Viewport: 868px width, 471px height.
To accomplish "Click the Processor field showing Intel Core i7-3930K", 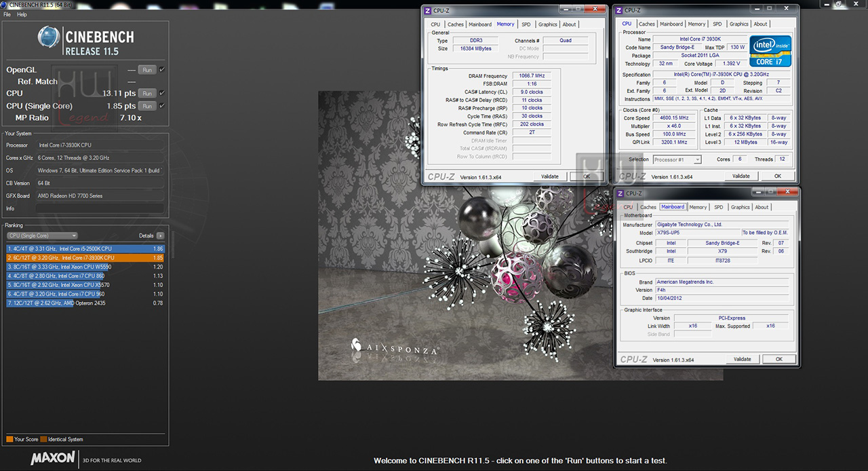I will 100,145.
